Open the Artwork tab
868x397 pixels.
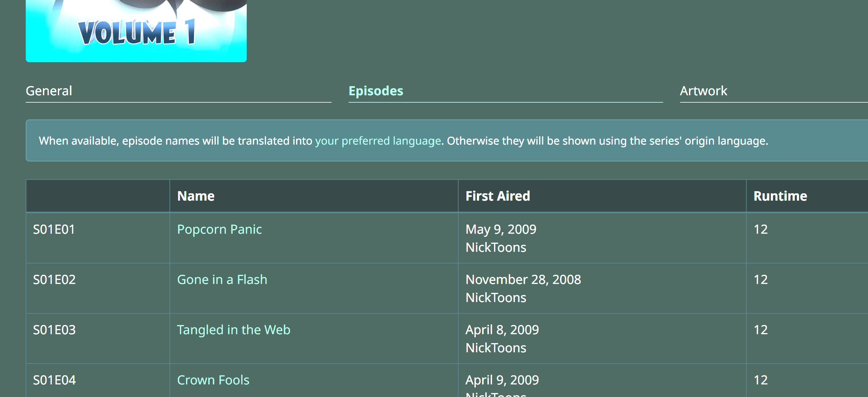click(703, 91)
